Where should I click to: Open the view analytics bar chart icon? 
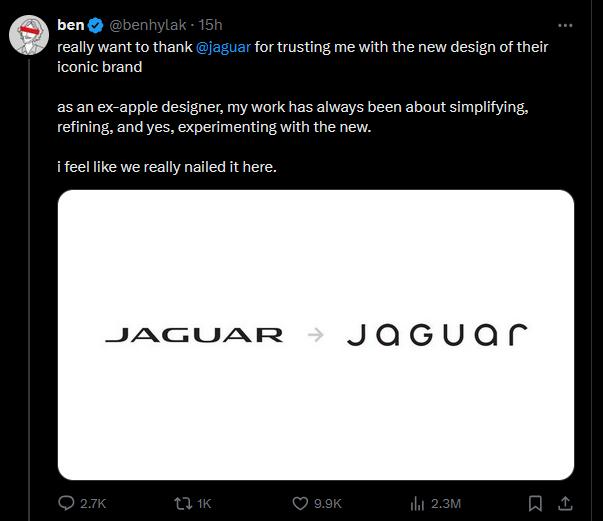[x=417, y=503]
